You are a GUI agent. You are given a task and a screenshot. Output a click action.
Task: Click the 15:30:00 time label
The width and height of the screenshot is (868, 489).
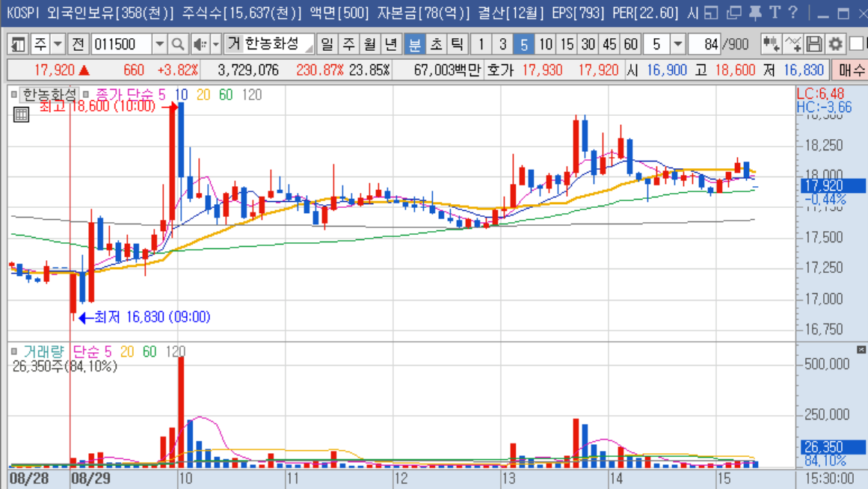[828, 479]
